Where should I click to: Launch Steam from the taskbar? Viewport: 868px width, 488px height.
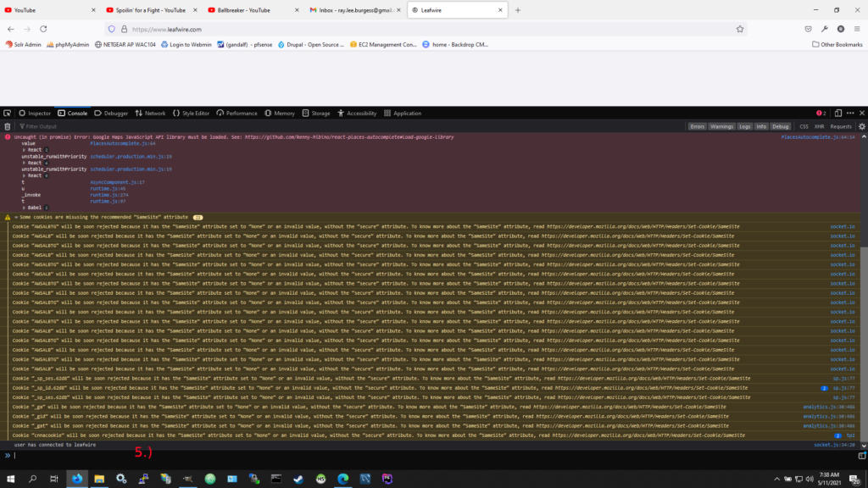[x=298, y=479]
